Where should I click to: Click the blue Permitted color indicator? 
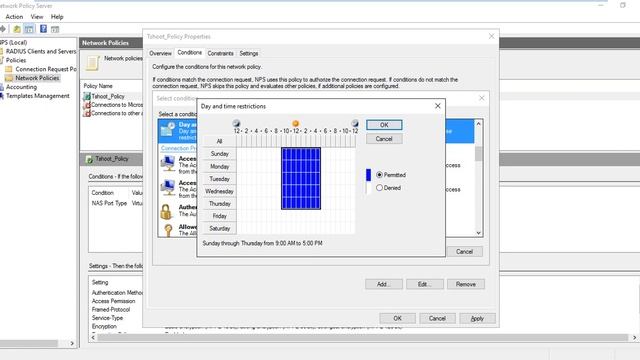(x=368, y=175)
